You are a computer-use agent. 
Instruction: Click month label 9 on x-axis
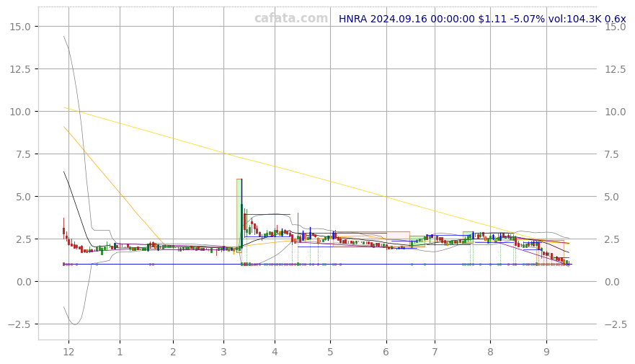547,352
